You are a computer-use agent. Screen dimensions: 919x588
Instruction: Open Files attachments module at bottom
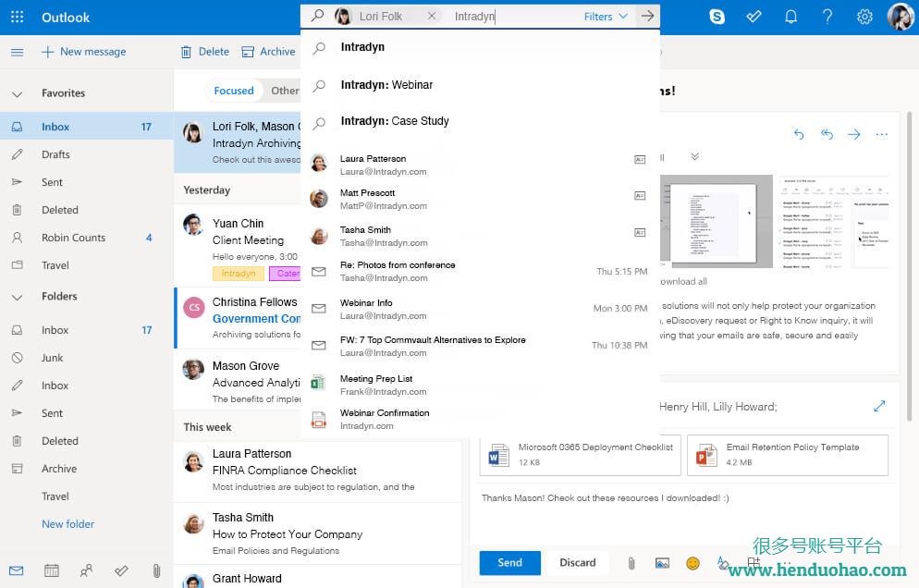[156, 570]
